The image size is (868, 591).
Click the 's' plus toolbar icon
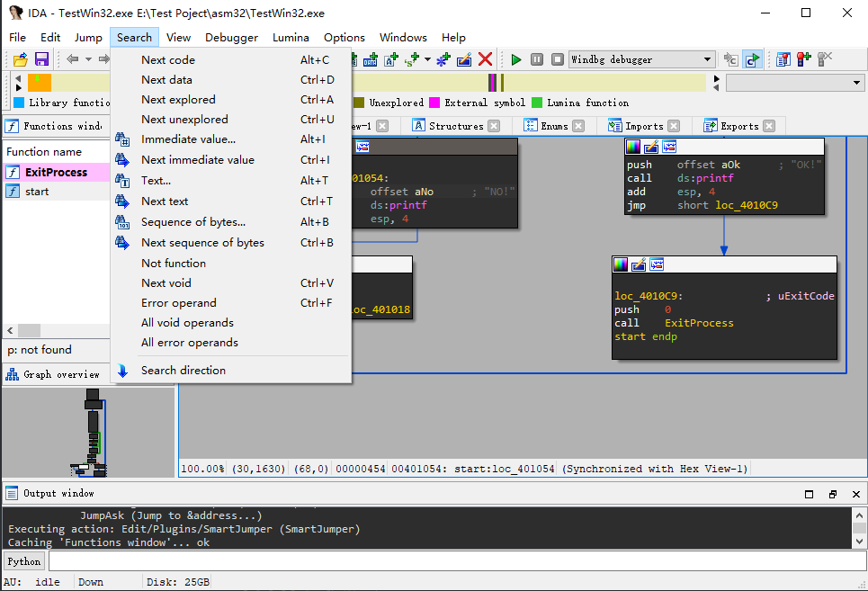point(411,59)
